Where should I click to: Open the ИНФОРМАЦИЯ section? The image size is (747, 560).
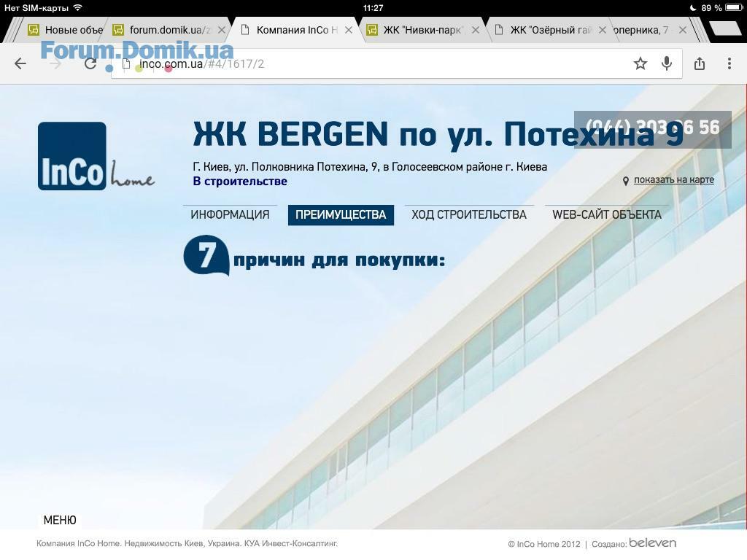click(x=230, y=215)
